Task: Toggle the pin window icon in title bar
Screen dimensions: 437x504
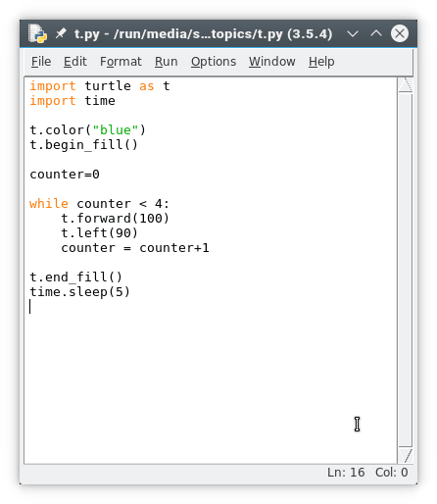Action: pos(61,33)
